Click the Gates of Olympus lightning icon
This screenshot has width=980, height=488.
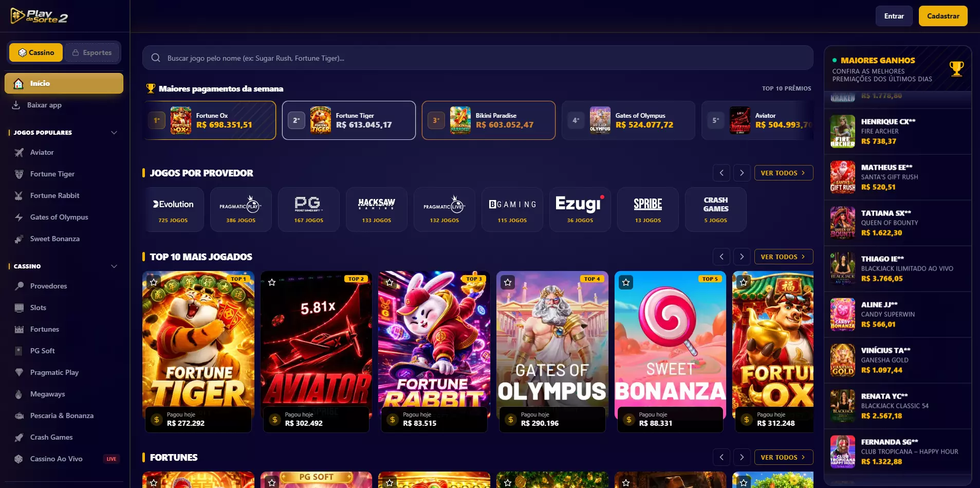[19, 217]
